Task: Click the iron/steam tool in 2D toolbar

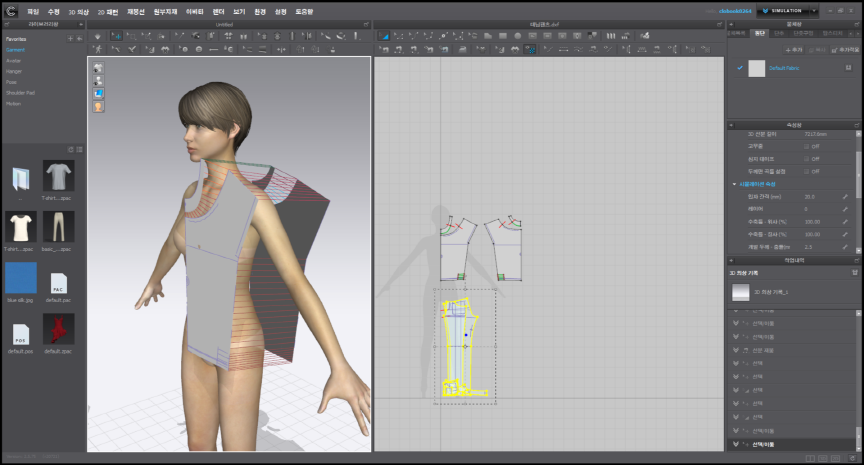Action: pos(463,50)
